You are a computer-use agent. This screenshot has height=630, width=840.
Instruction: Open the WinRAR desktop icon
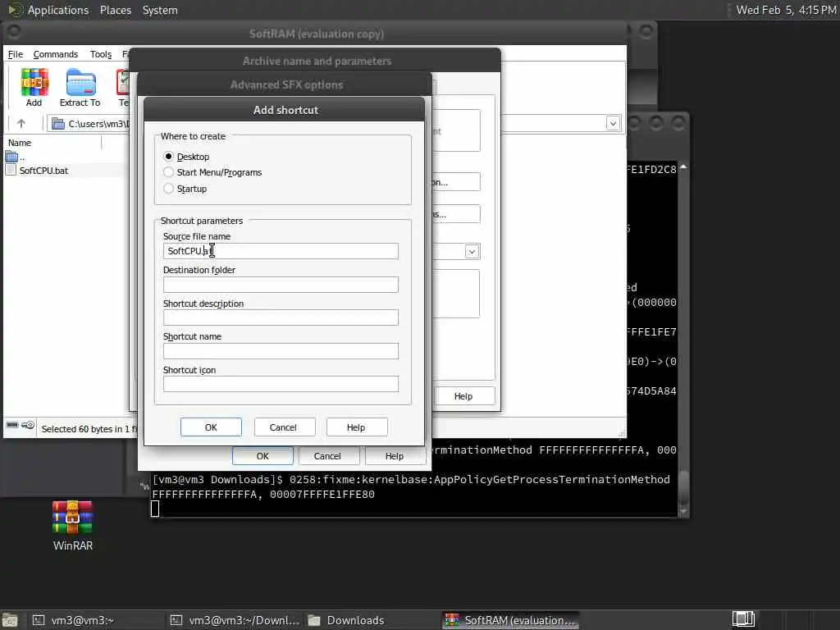point(73,526)
